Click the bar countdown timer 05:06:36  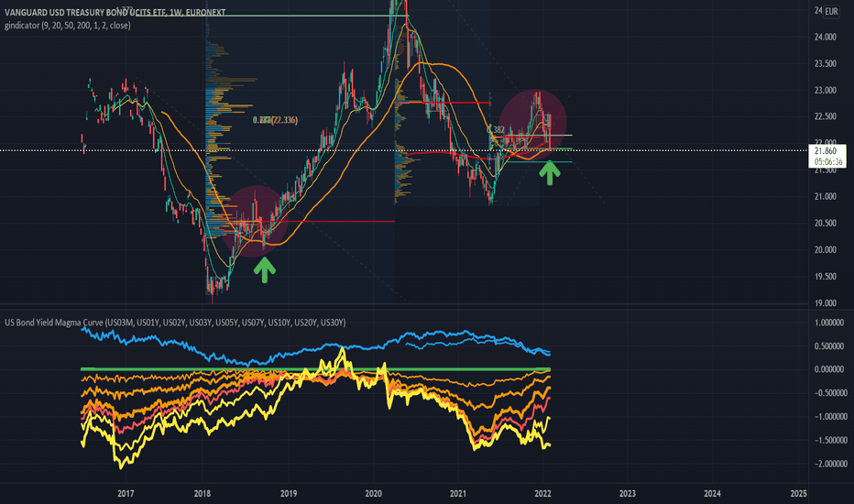(828, 162)
